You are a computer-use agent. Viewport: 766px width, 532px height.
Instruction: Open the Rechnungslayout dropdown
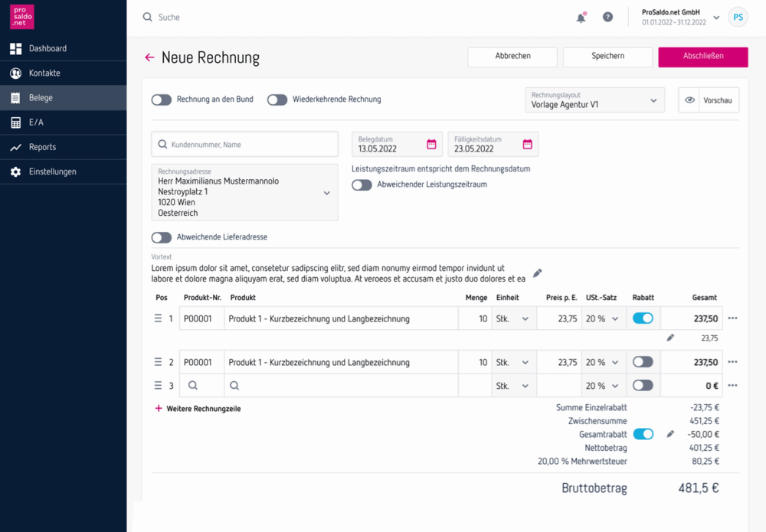coord(594,100)
